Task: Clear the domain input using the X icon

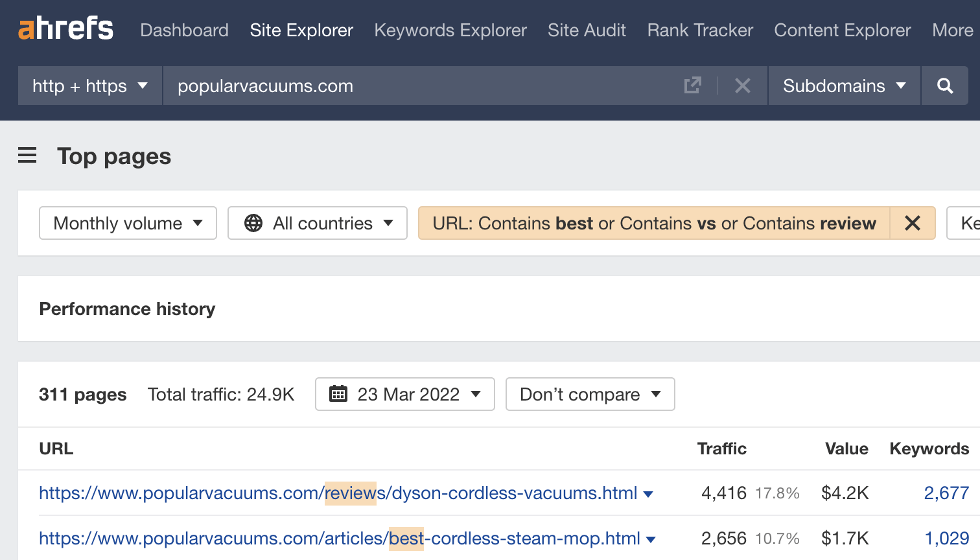Action: click(x=743, y=85)
